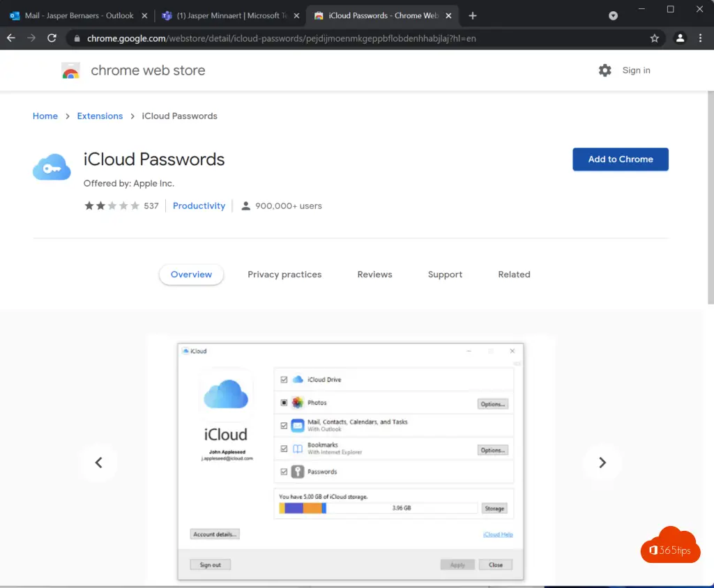The image size is (714, 588).
Task: Click the Bookmarks book icon
Action: (x=298, y=449)
